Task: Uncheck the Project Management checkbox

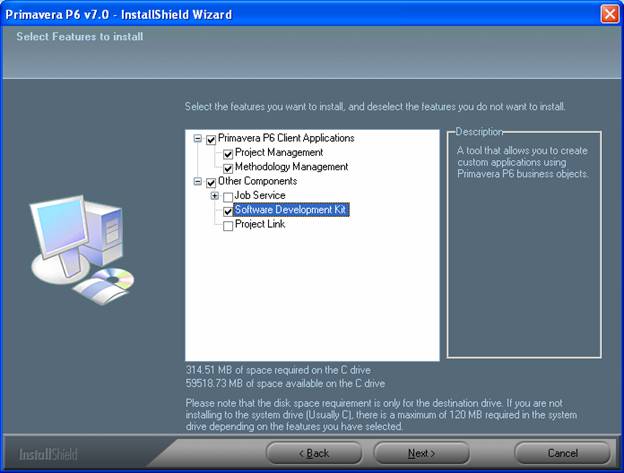Action: (x=228, y=154)
